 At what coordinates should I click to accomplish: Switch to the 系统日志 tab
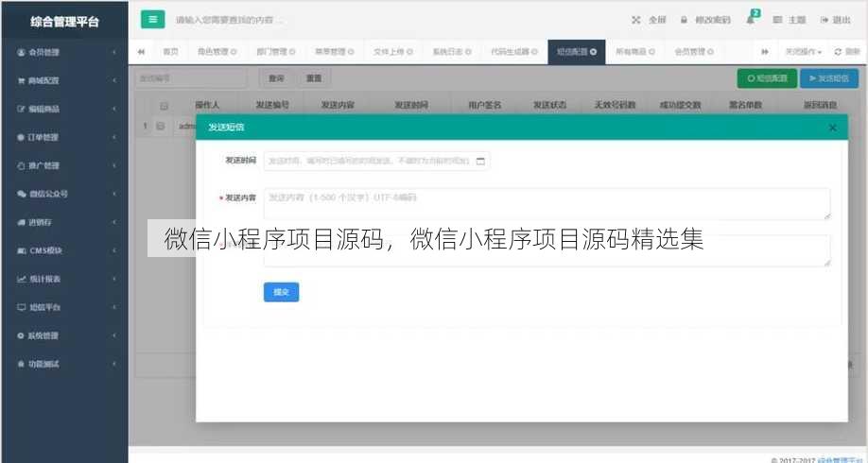[x=452, y=51]
